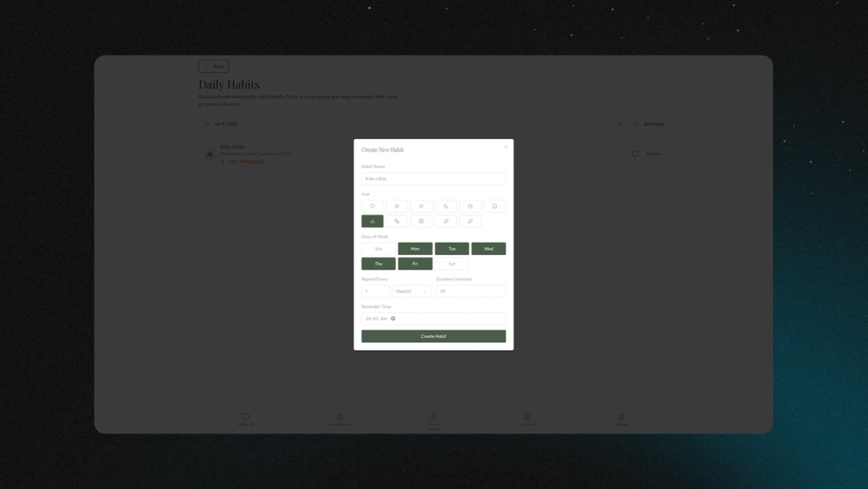Focus the Duration (minutes) field
This screenshot has height=489, width=868.
(470, 291)
